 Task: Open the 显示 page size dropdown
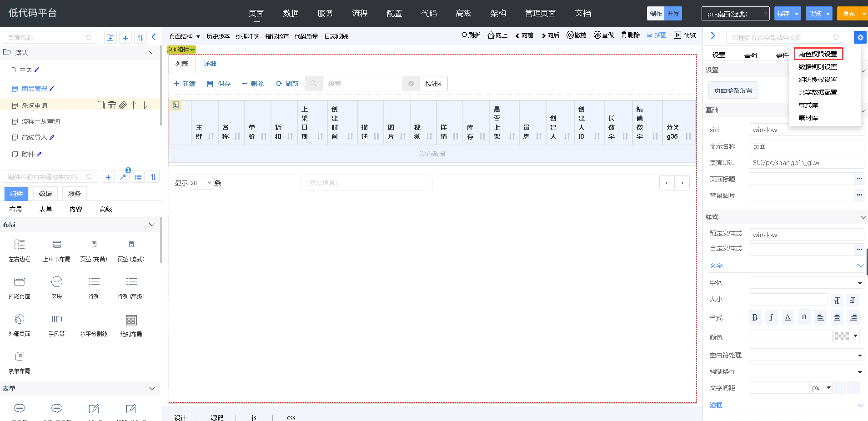pyautogui.click(x=201, y=183)
